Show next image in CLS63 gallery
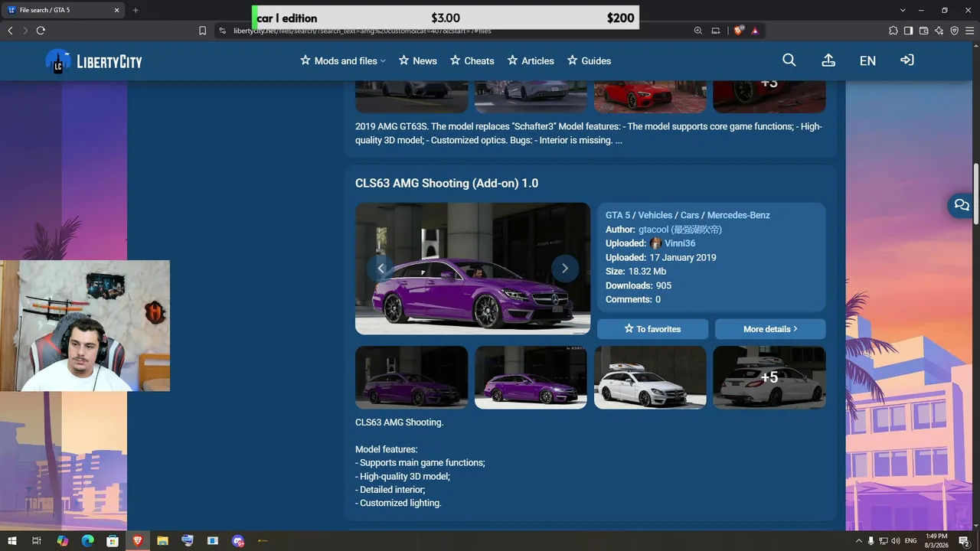Viewport: 980px width, 551px height. pos(565,268)
